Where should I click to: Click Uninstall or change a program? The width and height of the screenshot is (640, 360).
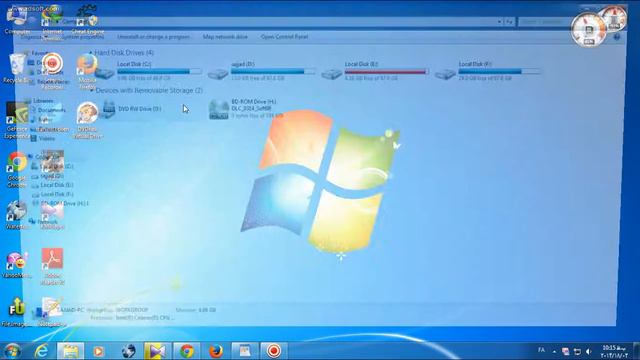154,37
